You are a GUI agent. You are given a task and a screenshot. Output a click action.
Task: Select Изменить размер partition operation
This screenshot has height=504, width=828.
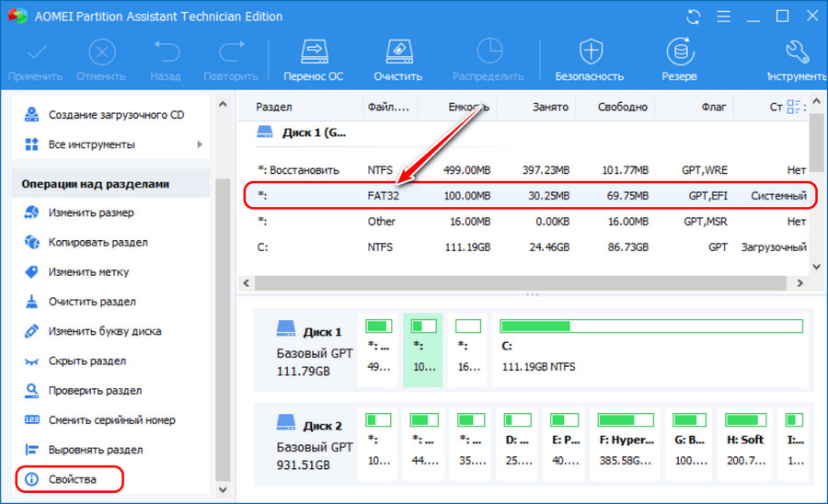(x=90, y=213)
